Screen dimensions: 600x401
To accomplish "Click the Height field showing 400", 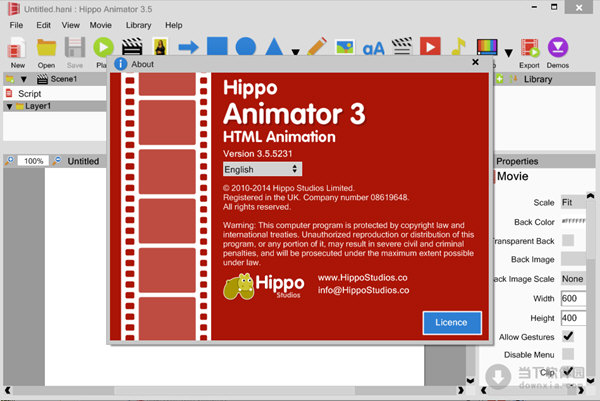I will (x=573, y=318).
